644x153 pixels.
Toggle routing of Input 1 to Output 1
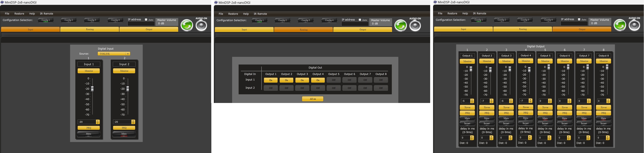point(271,80)
